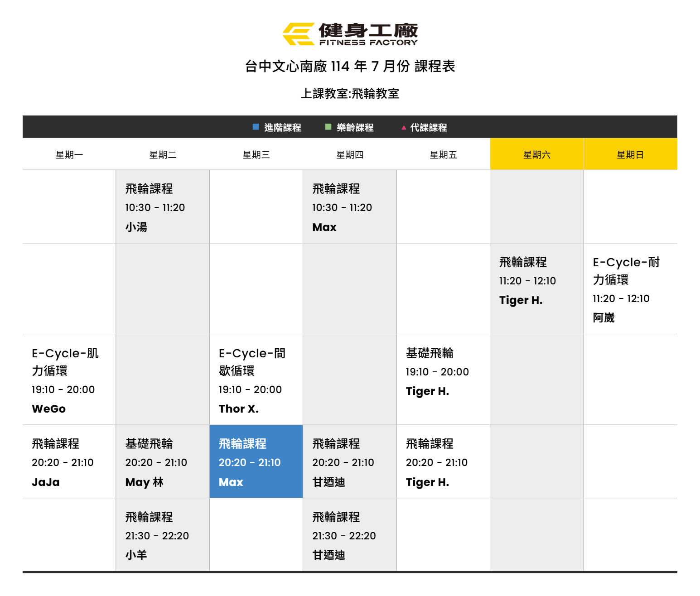Click instructor name 阿崴
700x596 pixels.
pyautogui.click(x=603, y=317)
